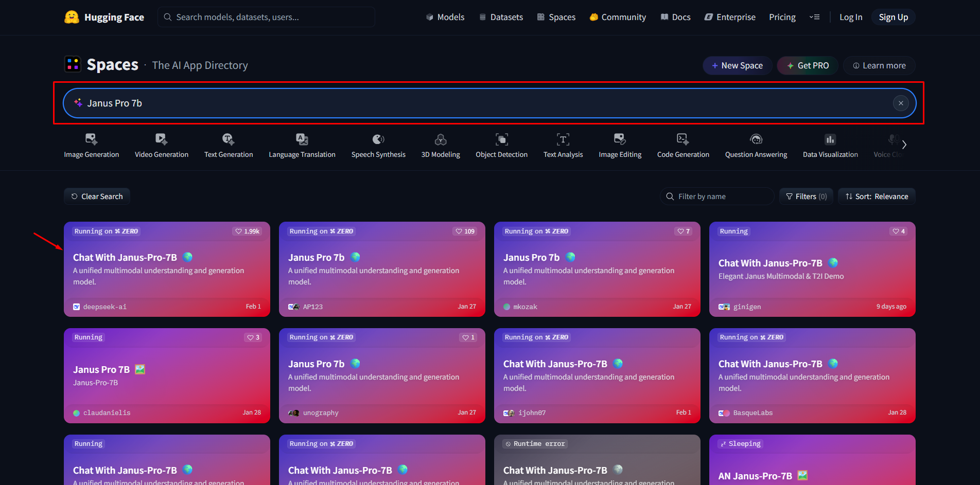Click the ginigen author name
The image size is (980, 485).
[747, 307]
